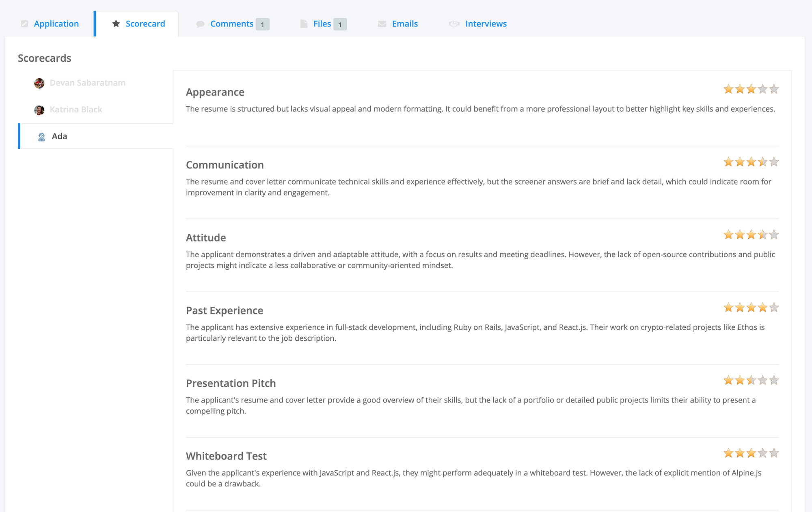Select Ada's scorecard entry
This screenshot has width=812, height=512.
[x=96, y=136]
